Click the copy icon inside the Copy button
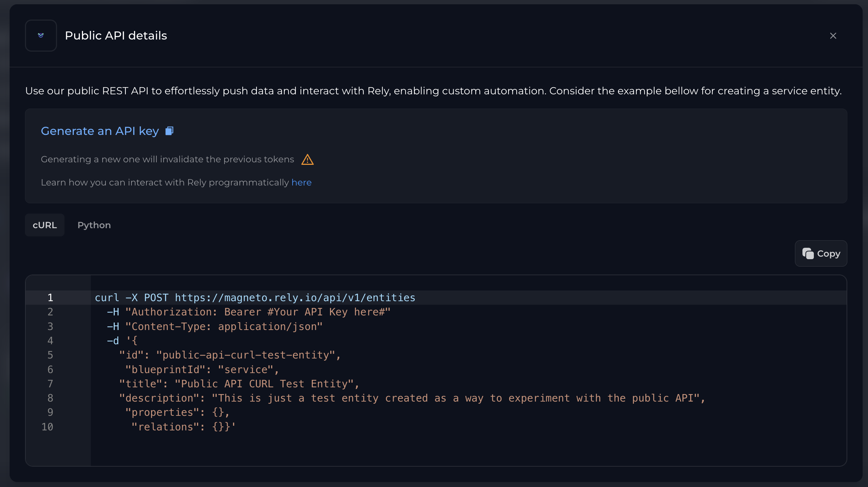Screen dimensions: 868x487 click(x=807, y=253)
